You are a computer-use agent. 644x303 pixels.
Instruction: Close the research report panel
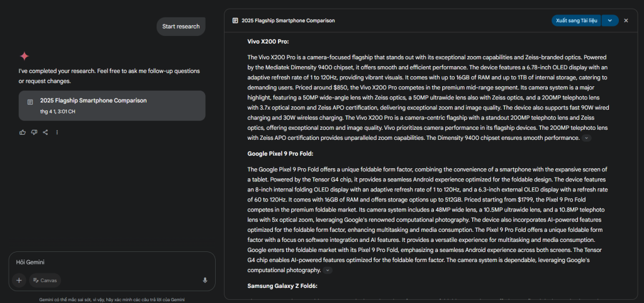[626, 21]
